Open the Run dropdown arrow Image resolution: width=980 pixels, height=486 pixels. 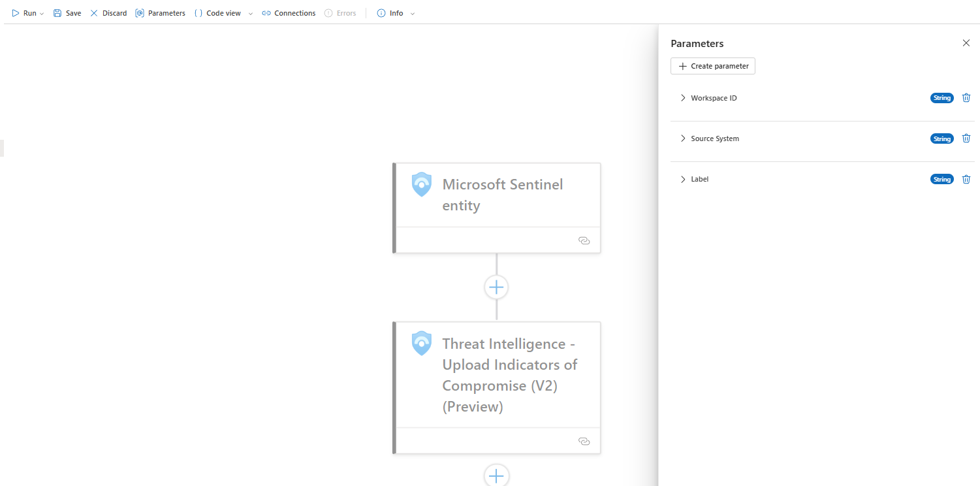42,14
